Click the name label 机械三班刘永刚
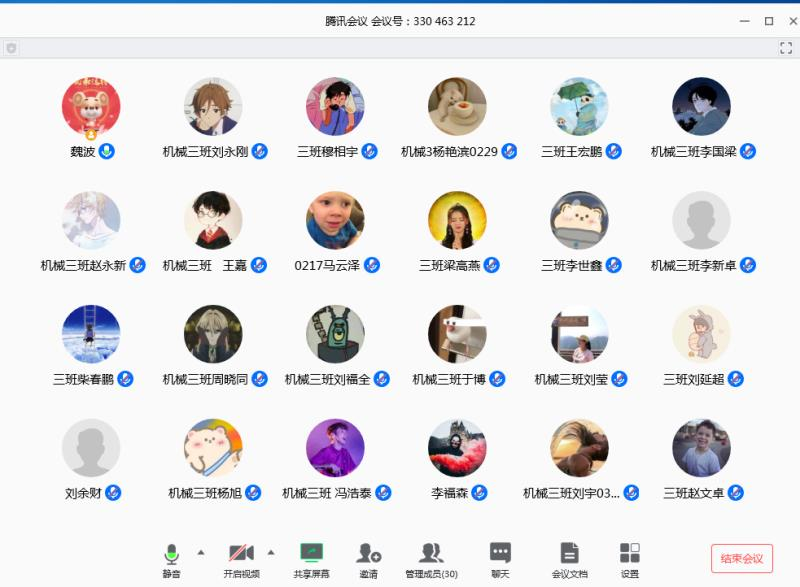Image resolution: width=800 pixels, height=587 pixels. pyautogui.click(x=206, y=152)
